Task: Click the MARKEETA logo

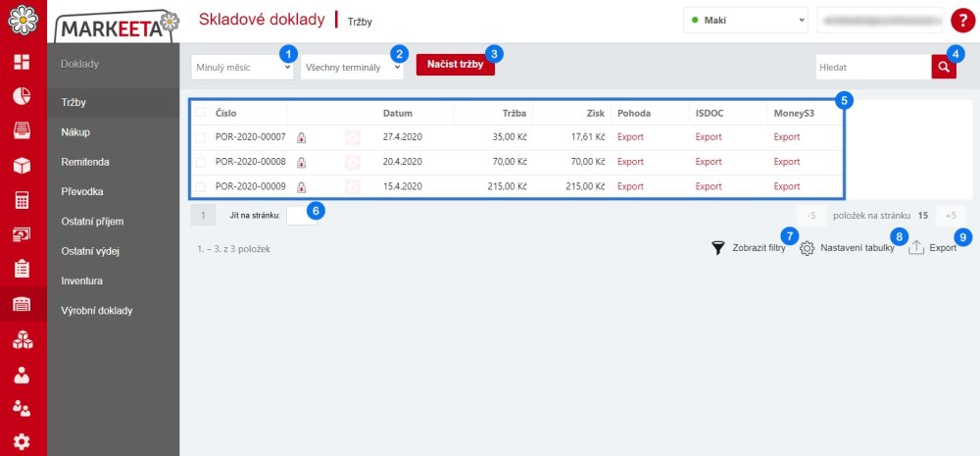Action: [117, 26]
